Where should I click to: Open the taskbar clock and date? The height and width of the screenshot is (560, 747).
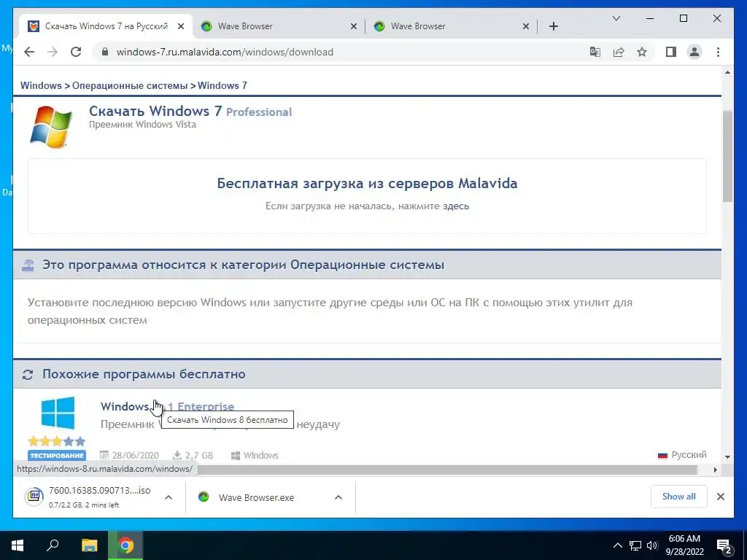click(x=684, y=545)
